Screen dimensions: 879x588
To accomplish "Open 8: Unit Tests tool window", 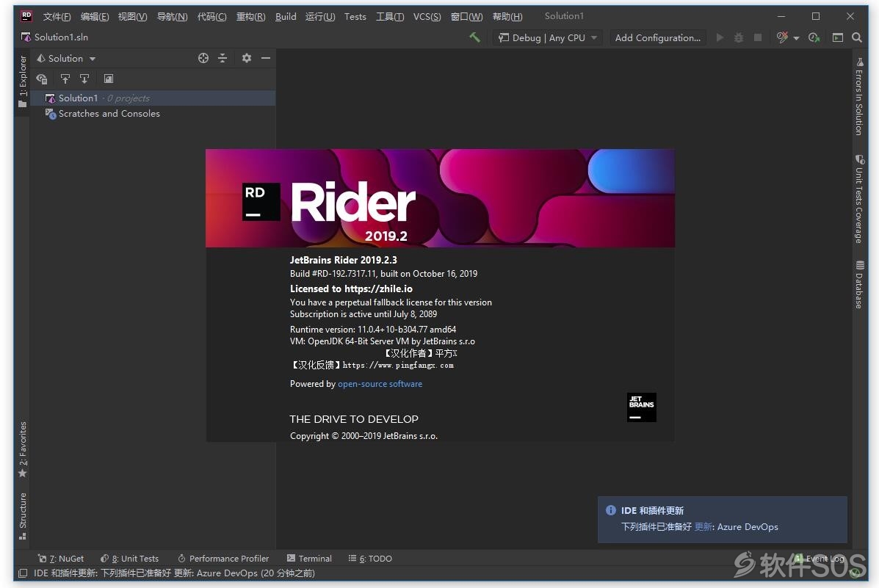I will pos(129,559).
